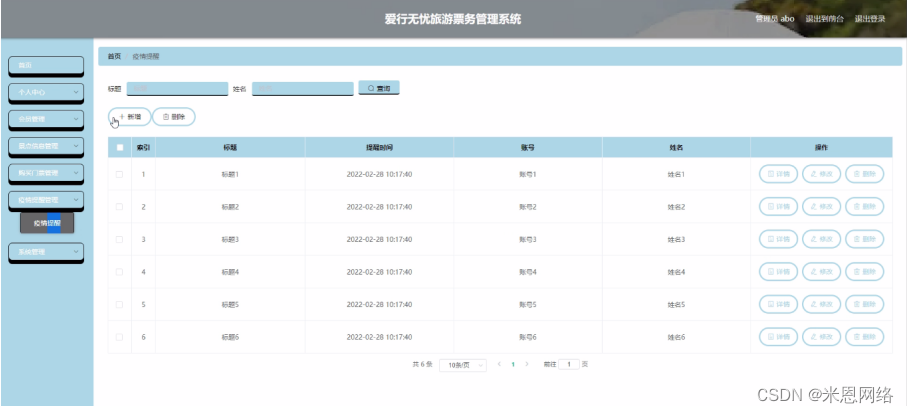Click 删除 for row 标题6
This screenshot has width=909, height=413.
click(x=864, y=336)
